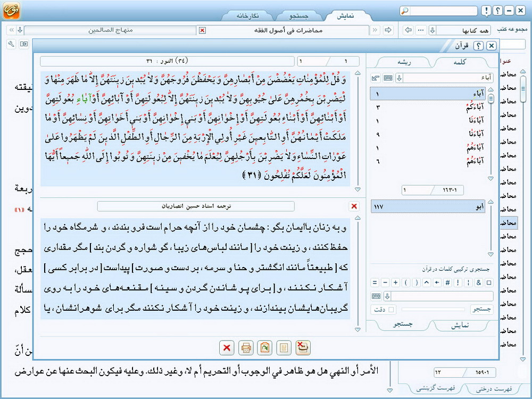Toggle the دقت (precision) checkbox
The width and height of the screenshot is (532, 399).
tap(391, 310)
